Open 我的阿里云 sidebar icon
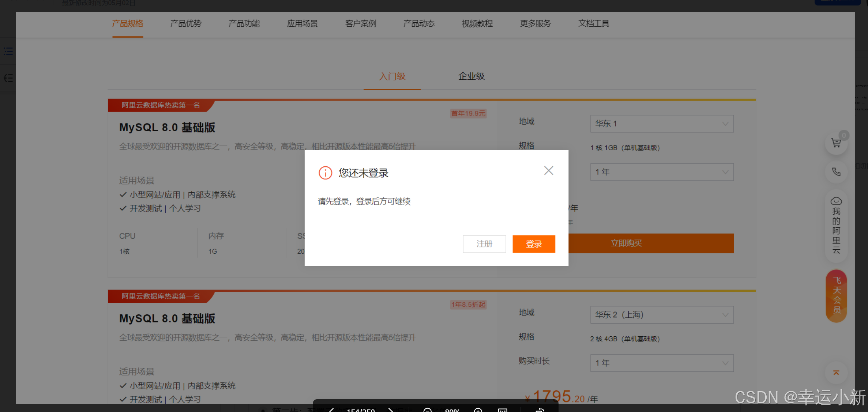Screen dimensions: 868x412 [836, 225]
